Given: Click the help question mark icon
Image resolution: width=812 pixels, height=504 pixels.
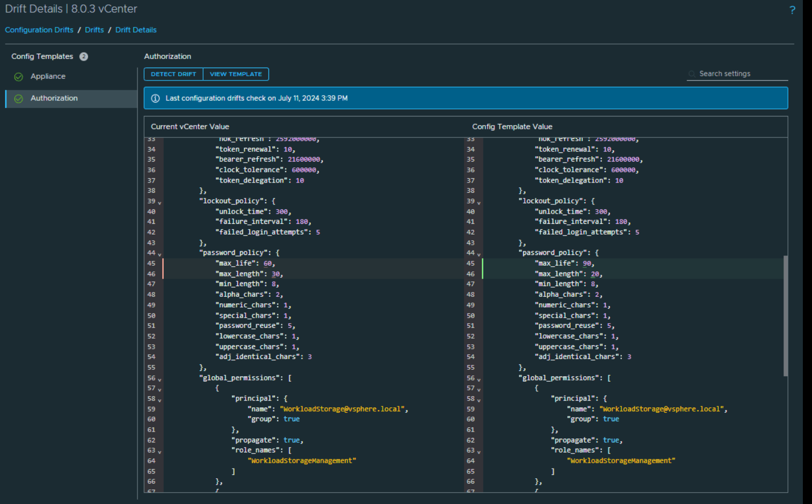Looking at the screenshot, I should 792,10.
